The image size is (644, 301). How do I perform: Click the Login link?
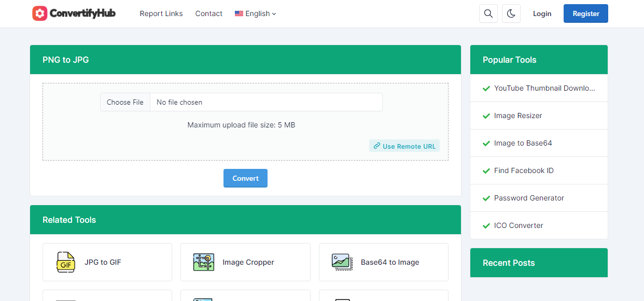tap(542, 14)
